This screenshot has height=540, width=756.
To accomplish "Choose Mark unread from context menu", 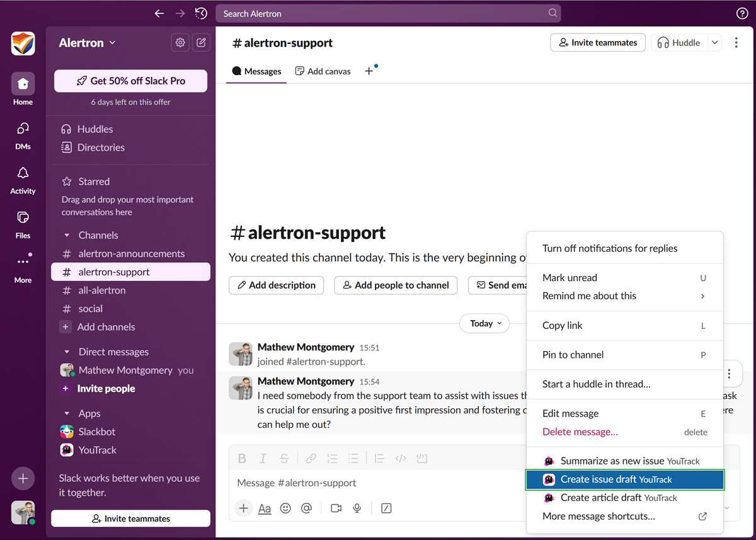I will tap(624, 277).
